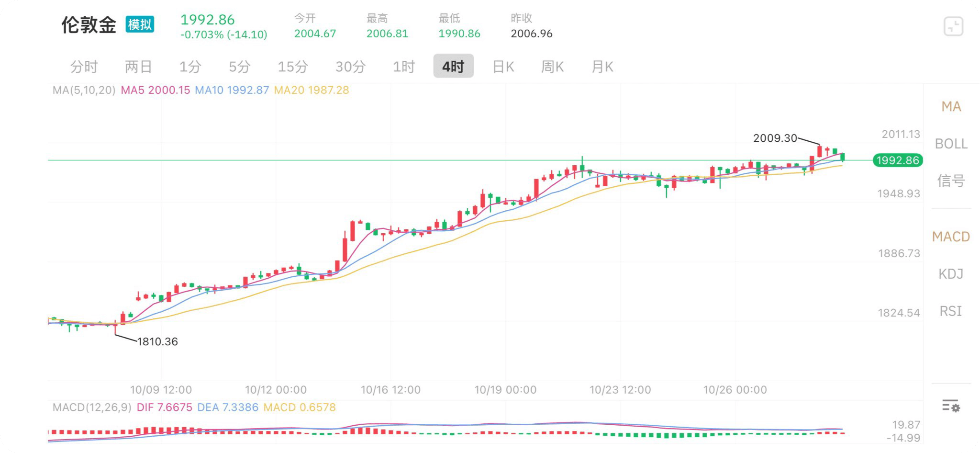Toggle the 信号 signal overlay
The width and height of the screenshot is (980, 453).
click(951, 181)
